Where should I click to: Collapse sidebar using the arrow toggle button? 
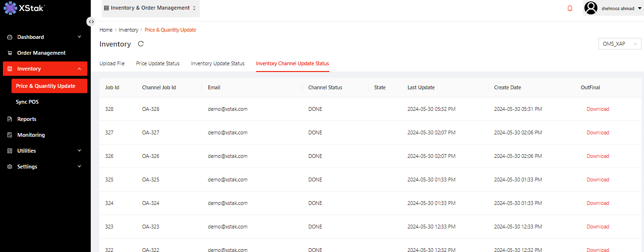[91, 22]
